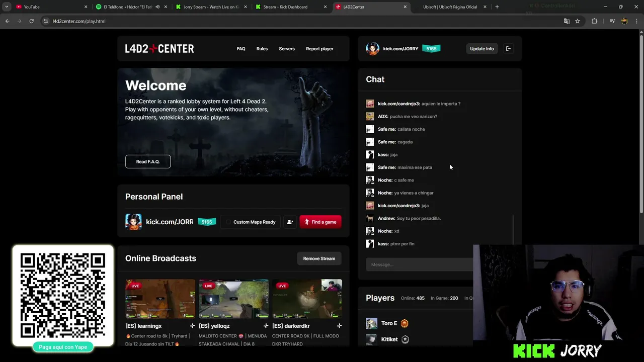Click the Update Info button

tap(481, 49)
